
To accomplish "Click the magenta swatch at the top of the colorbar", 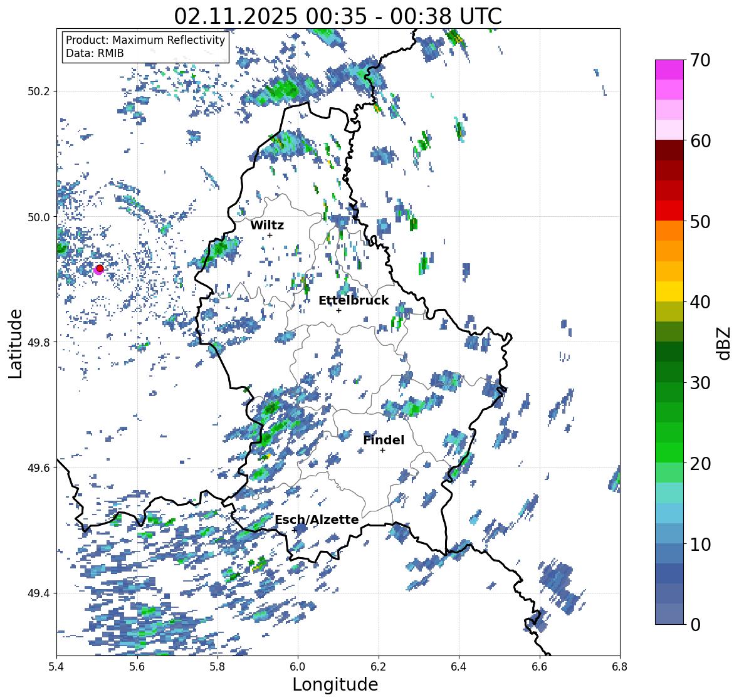I will [x=669, y=70].
